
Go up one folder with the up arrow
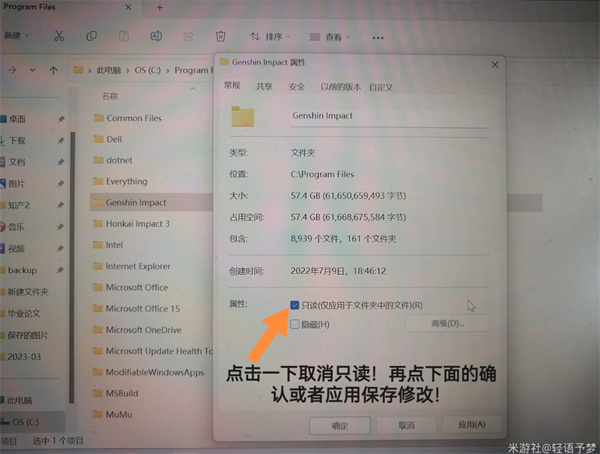click(x=54, y=70)
